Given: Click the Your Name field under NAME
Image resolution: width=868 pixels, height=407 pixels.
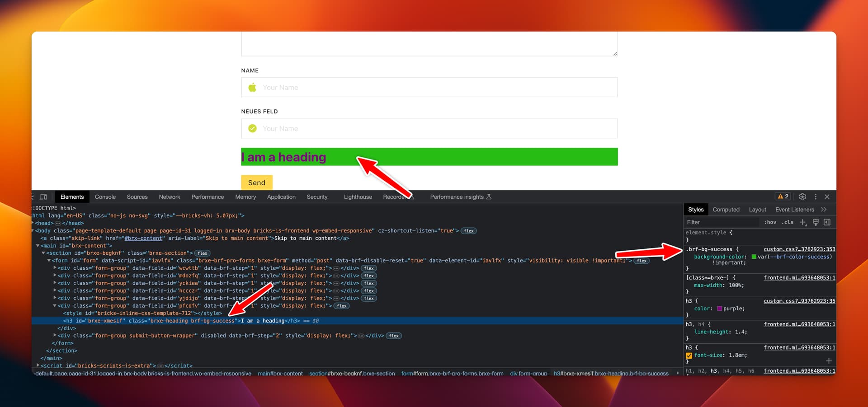Looking at the screenshot, I should [429, 87].
